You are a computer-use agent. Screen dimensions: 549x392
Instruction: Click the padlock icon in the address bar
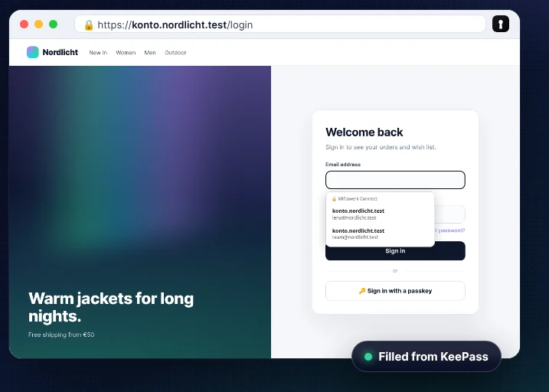89,24
